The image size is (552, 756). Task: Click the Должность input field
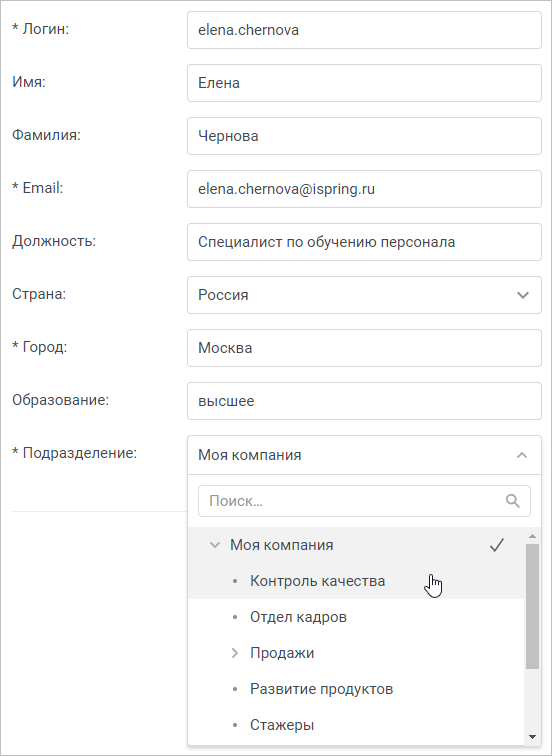364,242
